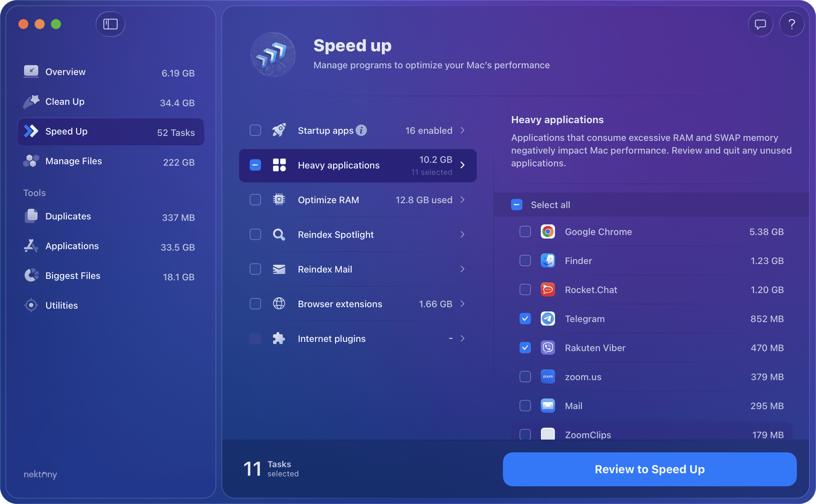Click the help question mark button
Viewport: 816px width, 504px height.
[x=792, y=24]
